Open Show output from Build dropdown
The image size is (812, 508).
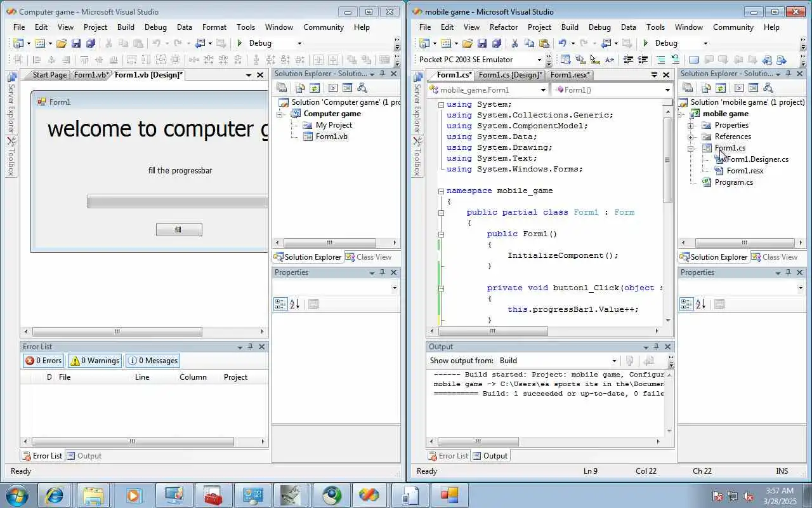614,361
